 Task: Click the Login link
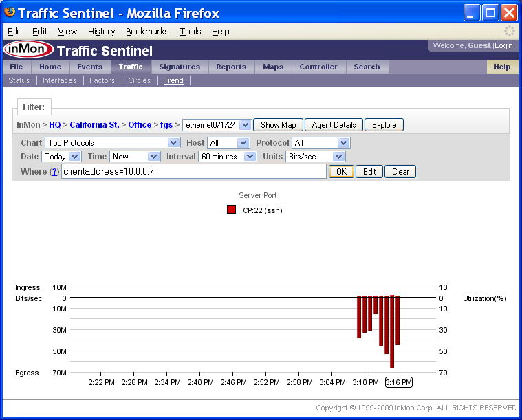(503, 45)
